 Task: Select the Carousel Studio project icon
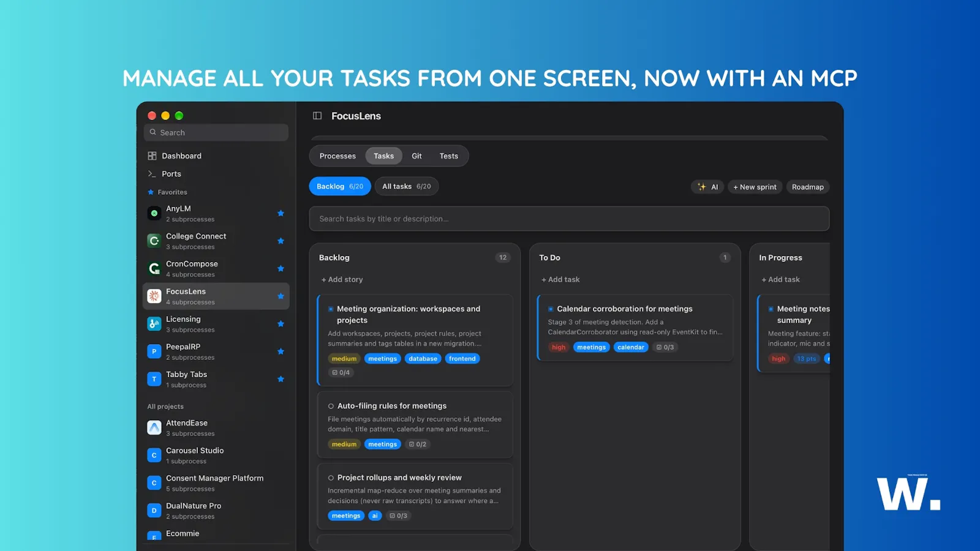click(154, 455)
